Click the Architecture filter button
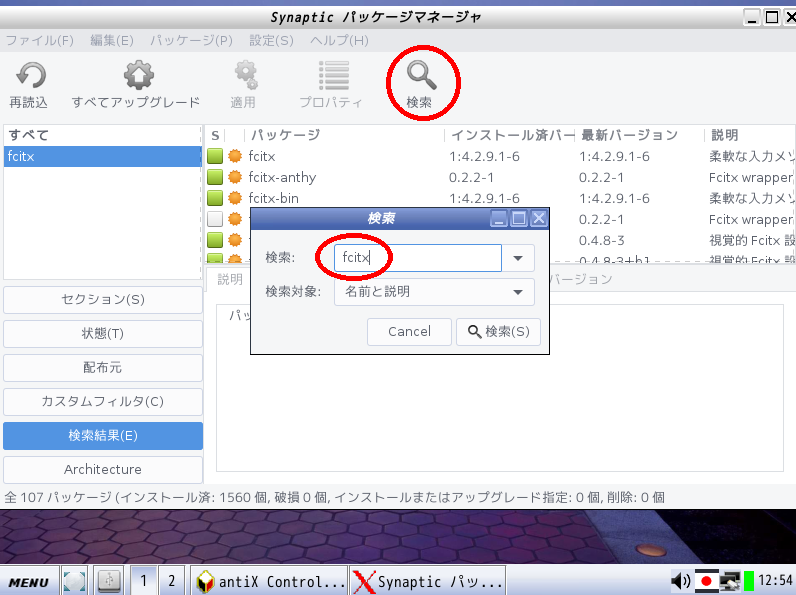Image resolution: width=796 pixels, height=595 pixels. pyautogui.click(x=103, y=470)
